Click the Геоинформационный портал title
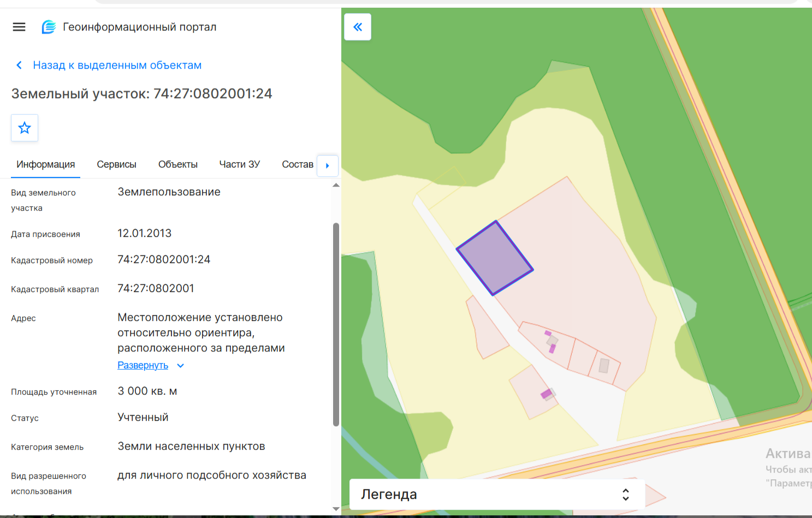812x518 pixels. click(140, 27)
